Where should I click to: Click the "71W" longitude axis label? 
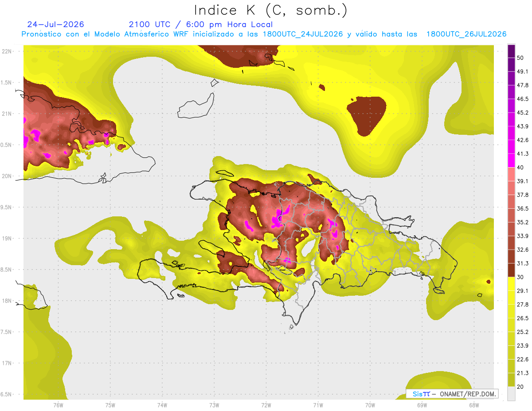[x=318, y=405]
